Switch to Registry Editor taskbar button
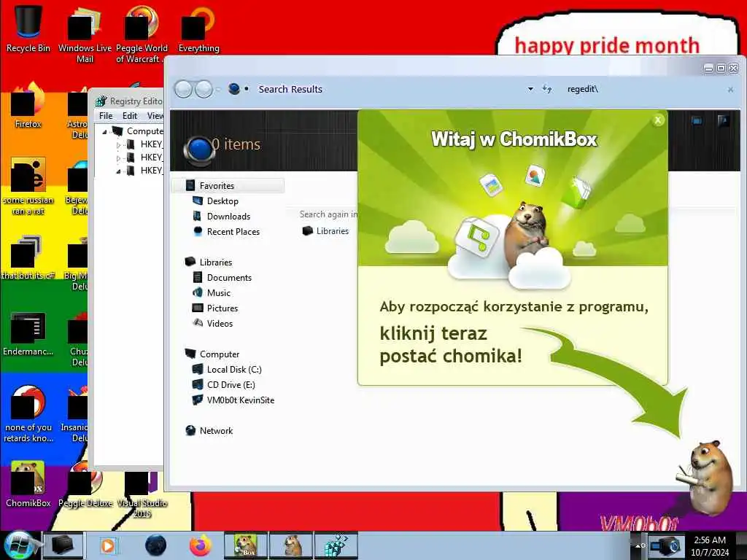The height and width of the screenshot is (560, 747). 336,545
